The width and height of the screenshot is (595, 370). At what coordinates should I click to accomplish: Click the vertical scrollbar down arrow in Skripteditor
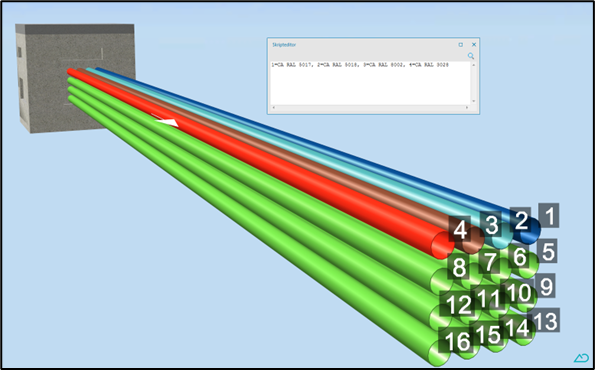coord(473,101)
